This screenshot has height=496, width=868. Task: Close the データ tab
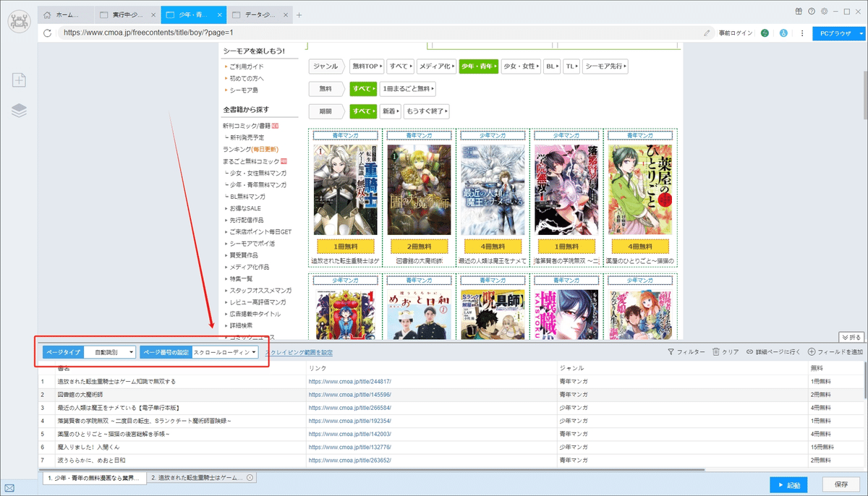(284, 14)
